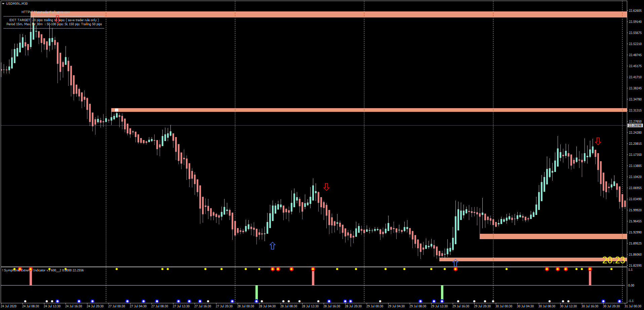This screenshot has height=310, width=644.
Task: Select a yellow dot in the indicator signal row
Action: (x=117, y=269)
